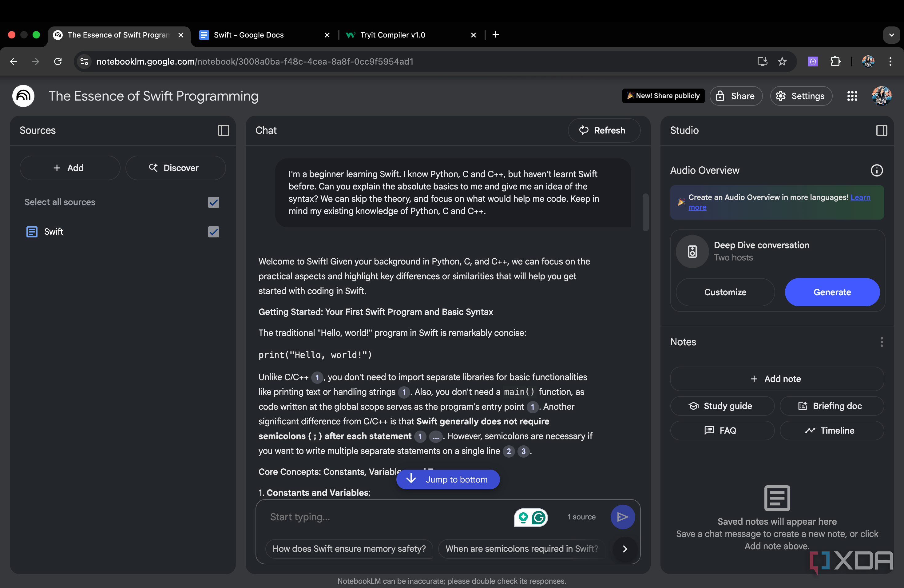This screenshot has height=588, width=904.
Task: Click the chat scrollbar thumb
Action: point(645,212)
